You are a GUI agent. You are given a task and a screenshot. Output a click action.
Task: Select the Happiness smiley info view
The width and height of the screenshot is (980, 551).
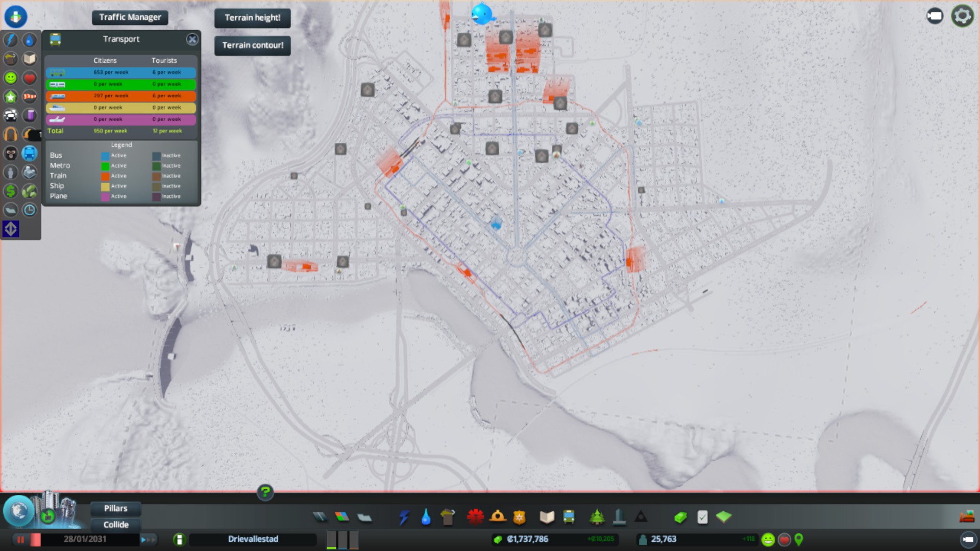click(11, 78)
